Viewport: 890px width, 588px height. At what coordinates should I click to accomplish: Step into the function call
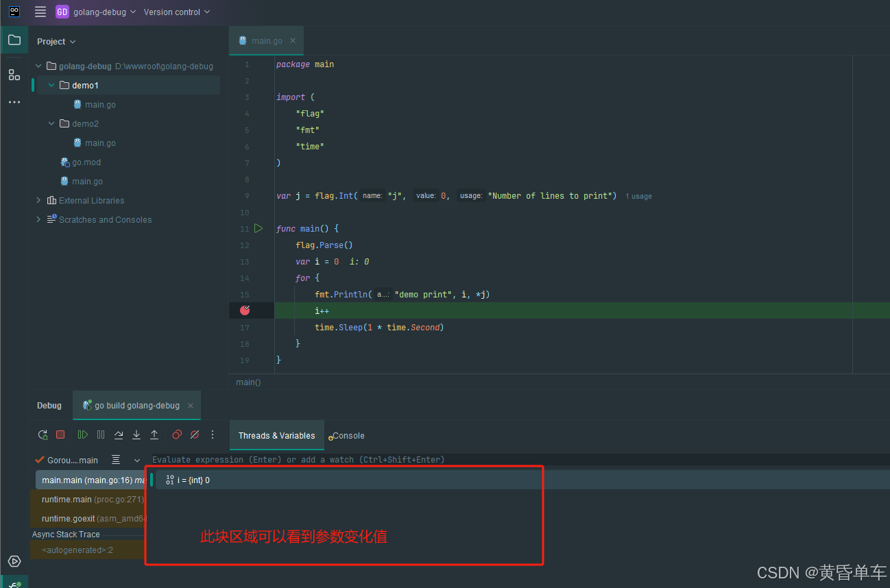(x=136, y=434)
